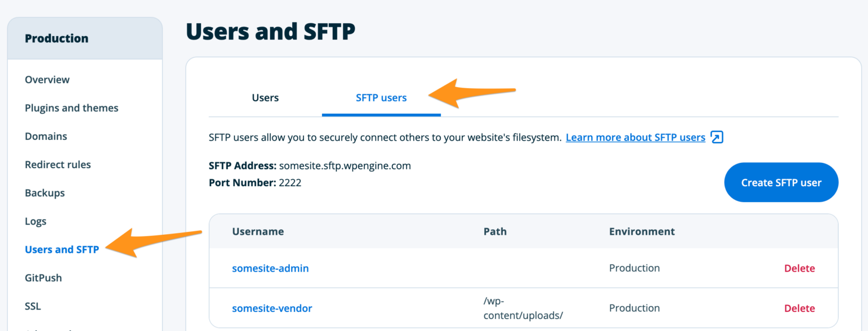Delete the somesite-admin SFTP user

click(x=799, y=268)
